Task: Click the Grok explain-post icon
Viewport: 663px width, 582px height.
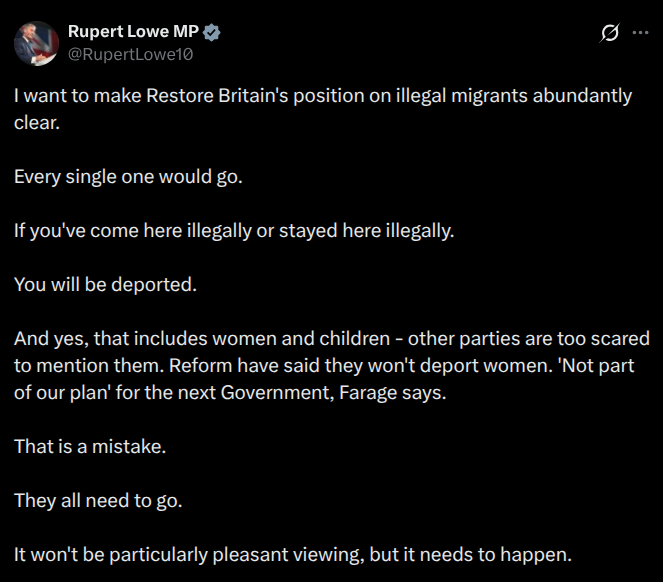Action: click(x=609, y=33)
